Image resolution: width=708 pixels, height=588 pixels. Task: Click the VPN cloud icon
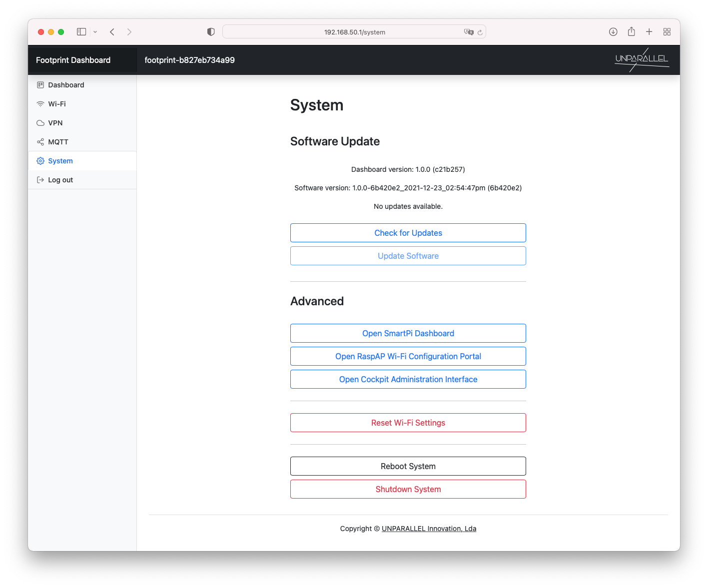40,123
